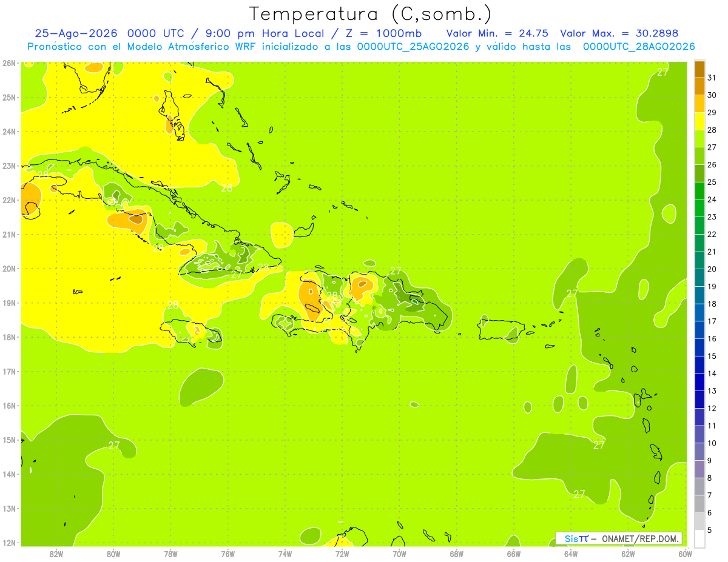The image size is (728, 562).
Task: Click the "66W" longitude label
Action: [514, 554]
